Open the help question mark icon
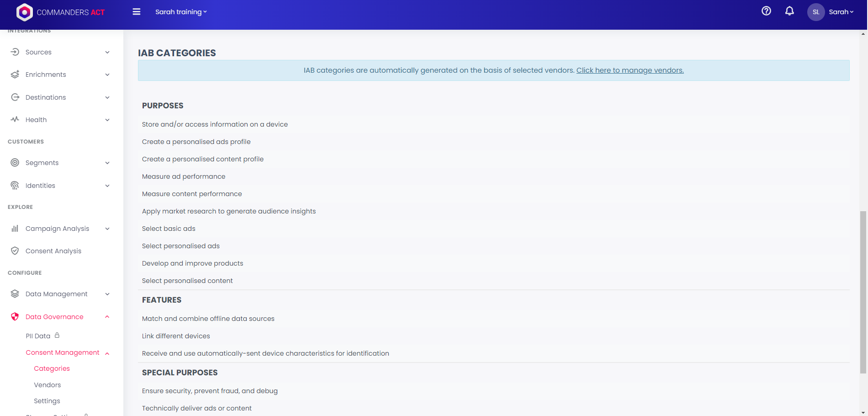 coord(766,11)
